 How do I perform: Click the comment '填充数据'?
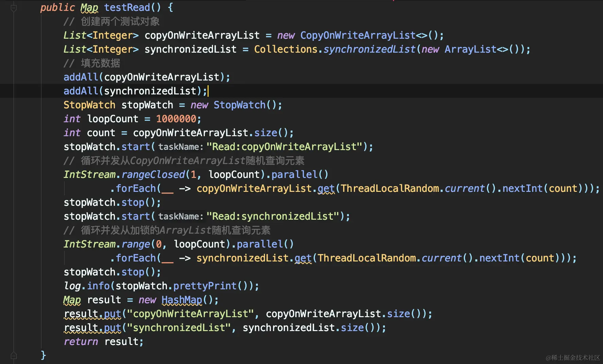pyautogui.click(x=92, y=63)
